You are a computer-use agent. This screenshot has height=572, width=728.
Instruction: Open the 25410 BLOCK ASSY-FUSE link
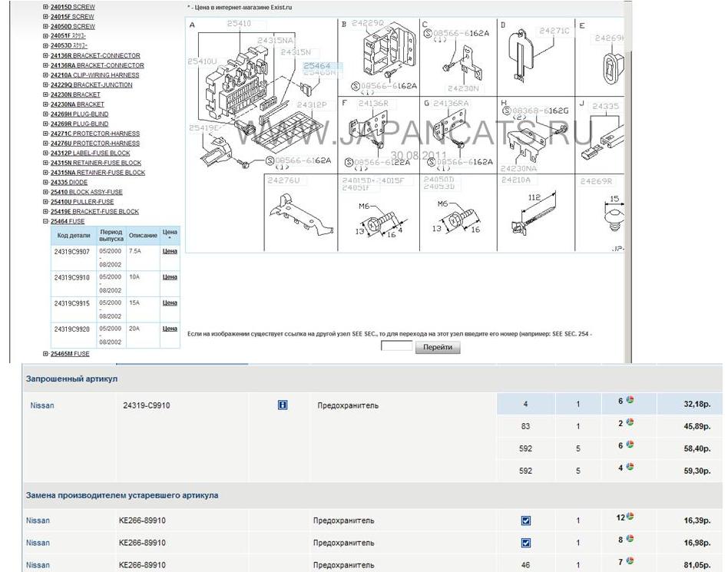87,192
